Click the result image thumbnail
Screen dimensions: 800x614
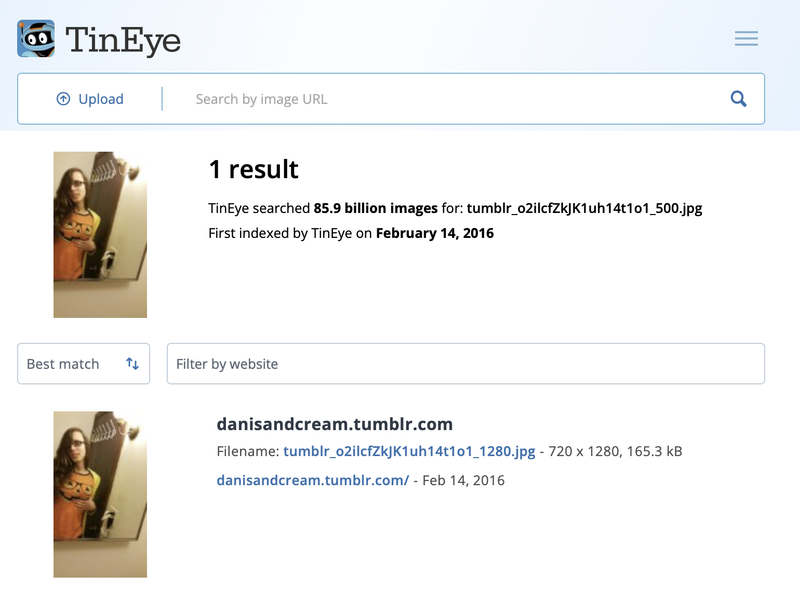coord(100,495)
